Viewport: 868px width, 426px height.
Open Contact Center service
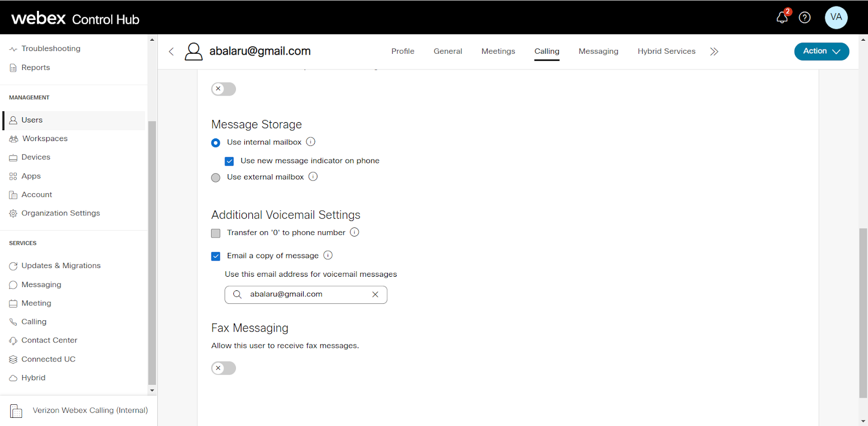(49, 340)
